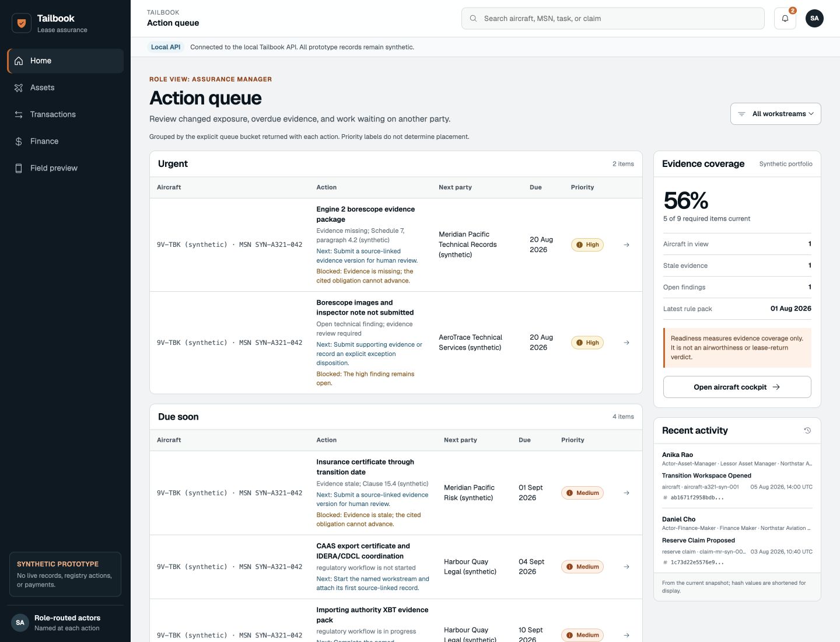Click 'CAAS export certificate and IDERA/CDCL coordination' title

click(363, 551)
